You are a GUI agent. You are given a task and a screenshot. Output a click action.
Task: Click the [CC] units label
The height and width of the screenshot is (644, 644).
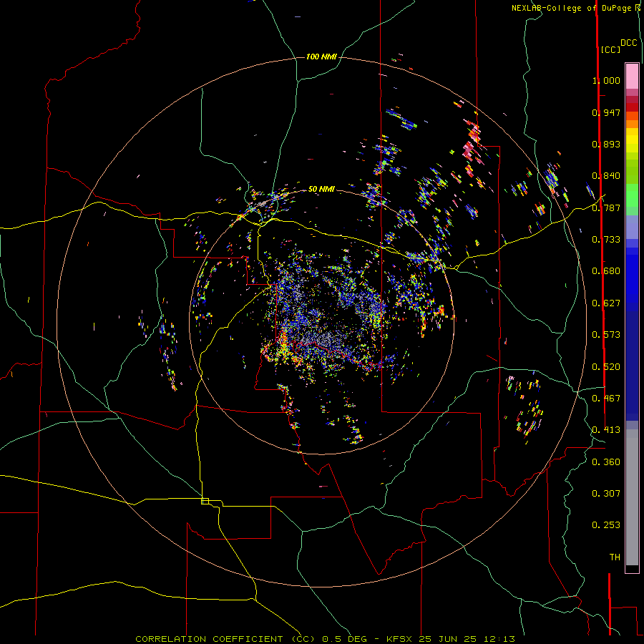[610, 49]
